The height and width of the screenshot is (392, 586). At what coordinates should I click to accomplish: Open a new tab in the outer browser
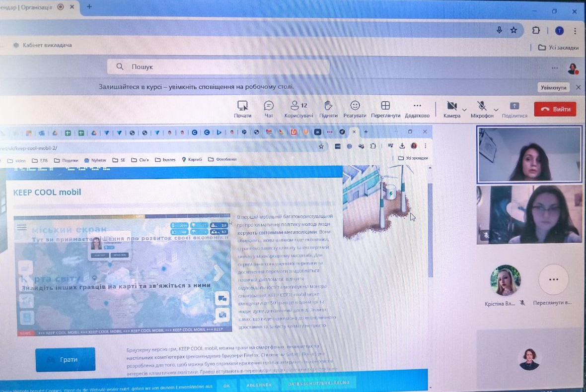point(89,7)
